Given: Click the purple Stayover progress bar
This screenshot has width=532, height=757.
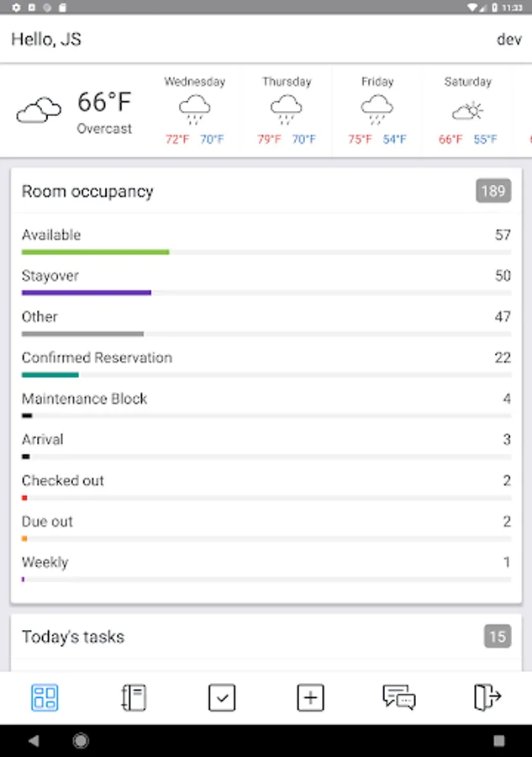Looking at the screenshot, I should click(x=87, y=293).
